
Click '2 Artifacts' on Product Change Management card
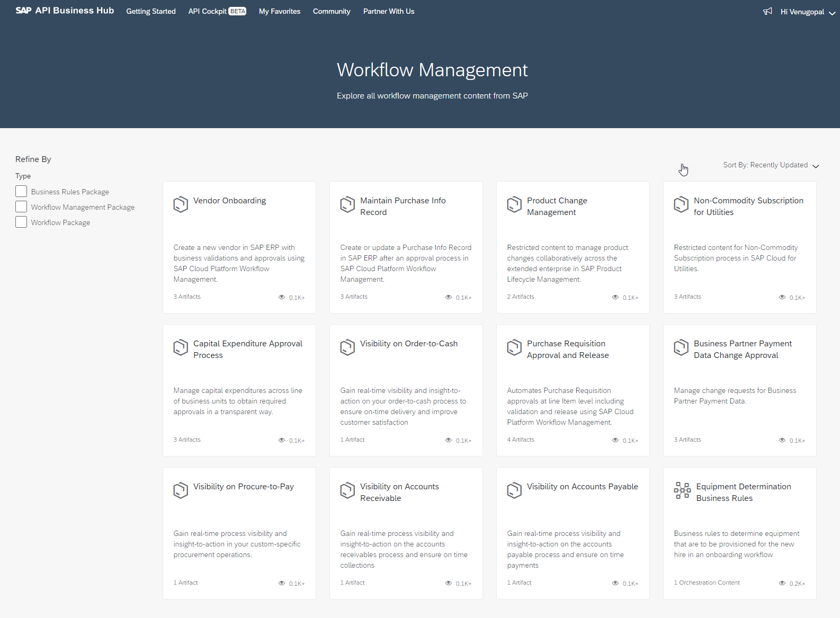point(521,297)
